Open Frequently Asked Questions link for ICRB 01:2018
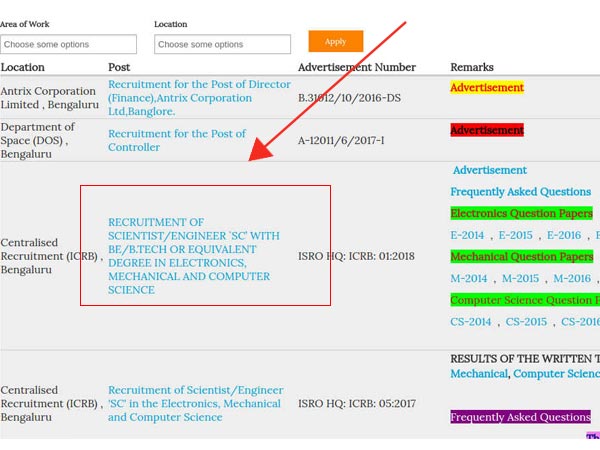 (520, 192)
